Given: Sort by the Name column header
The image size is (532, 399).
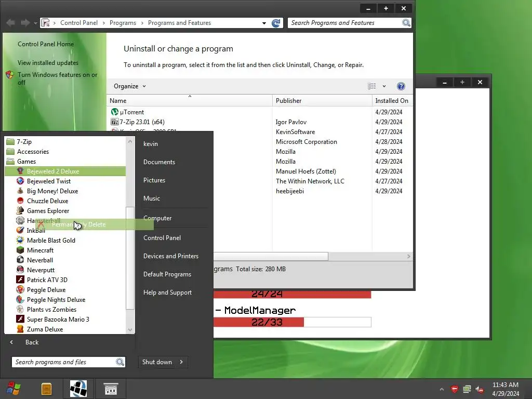Looking at the screenshot, I should [x=189, y=101].
